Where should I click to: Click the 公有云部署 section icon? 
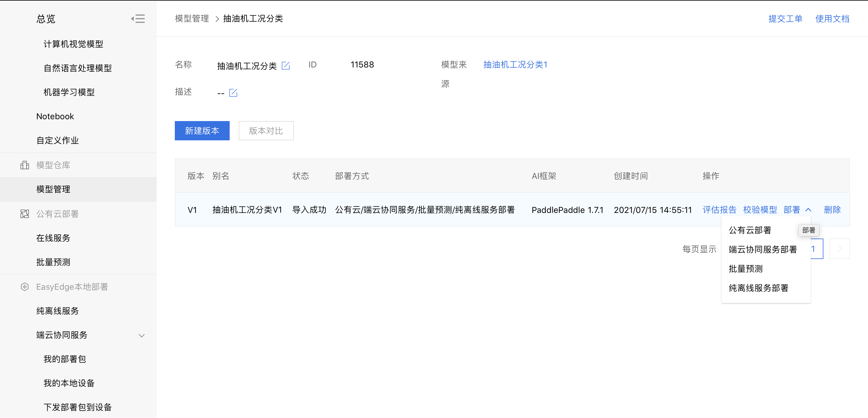coord(25,214)
